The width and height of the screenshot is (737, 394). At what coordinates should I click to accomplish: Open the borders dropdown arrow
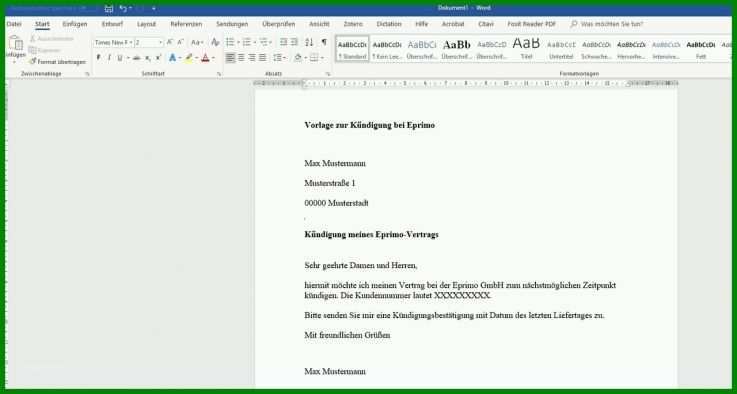pos(322,58)
